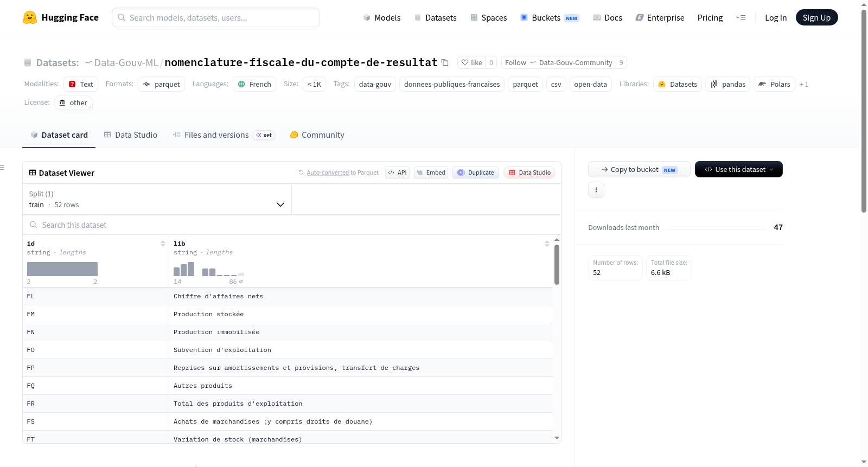
Task: Open Docs in the navigation
Action: click(607, 17)
